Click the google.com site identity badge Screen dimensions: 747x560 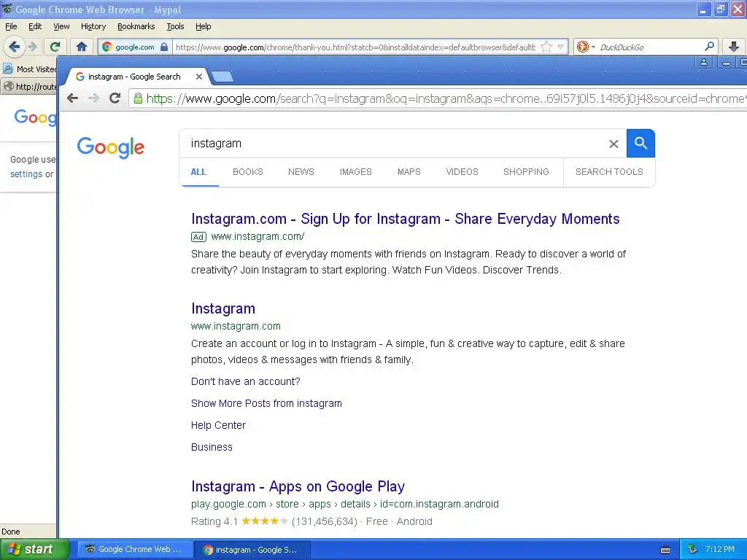click(135, 47)
